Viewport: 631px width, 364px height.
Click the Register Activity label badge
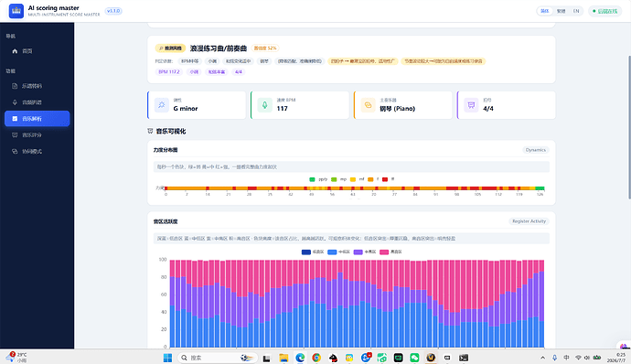click(529, 221)
